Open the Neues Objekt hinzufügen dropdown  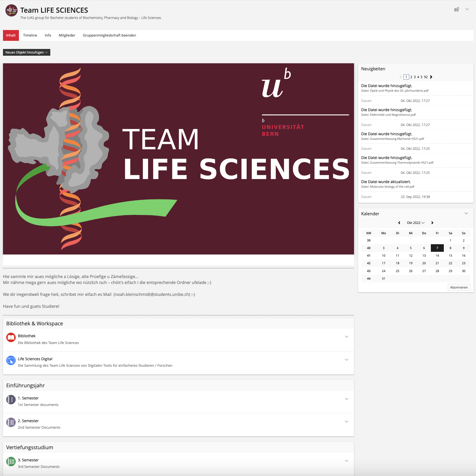point(27,52)
